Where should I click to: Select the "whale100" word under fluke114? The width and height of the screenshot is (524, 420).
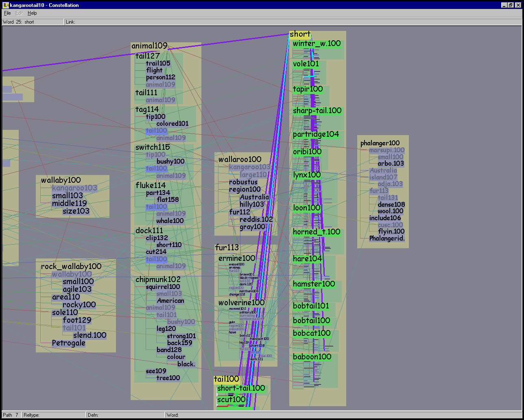[170, 221]
